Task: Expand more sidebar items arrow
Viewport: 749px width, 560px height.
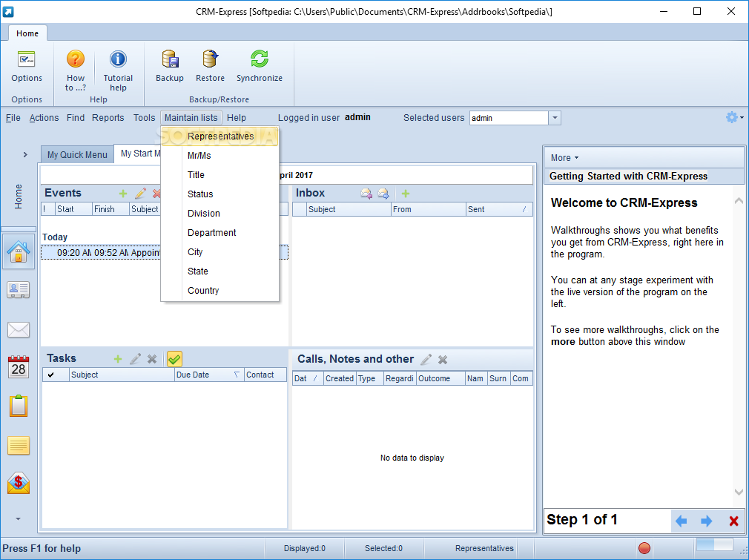Action: click(x=18, y=519)
